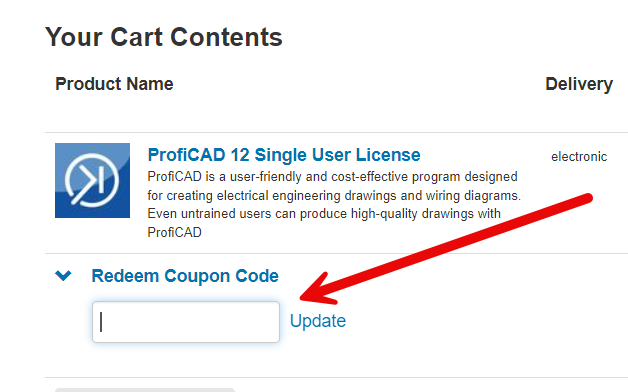Click the 'for creating electrical engineering drawings' line

pos(334,195)
